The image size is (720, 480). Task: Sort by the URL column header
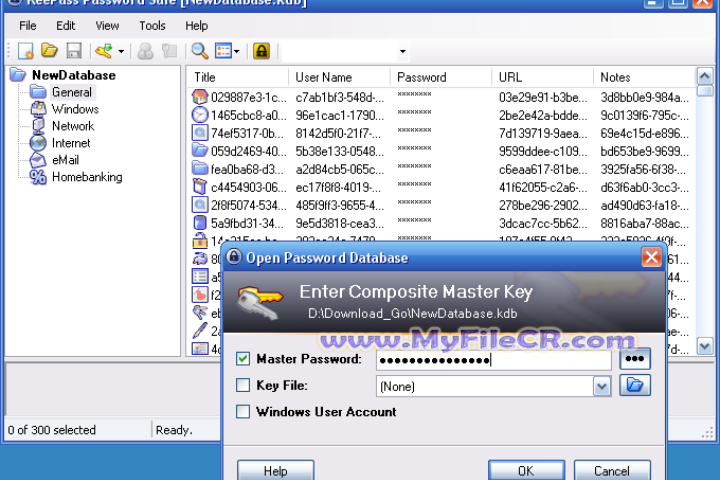tap(542, 77)
